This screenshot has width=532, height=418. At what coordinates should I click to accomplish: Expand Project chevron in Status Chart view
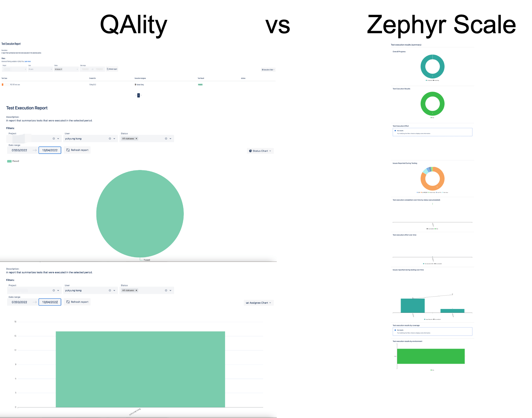click(x=58, y=139)
